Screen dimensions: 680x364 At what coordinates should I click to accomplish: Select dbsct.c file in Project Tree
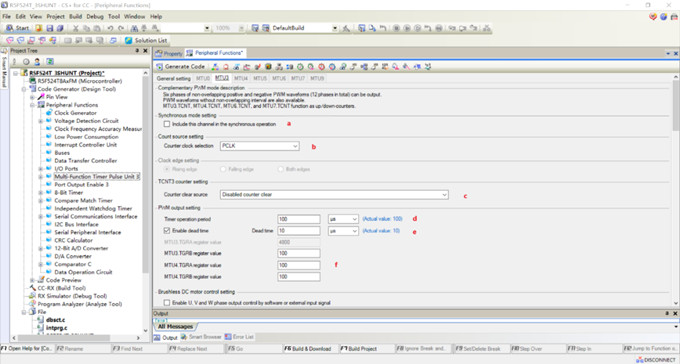56,320
